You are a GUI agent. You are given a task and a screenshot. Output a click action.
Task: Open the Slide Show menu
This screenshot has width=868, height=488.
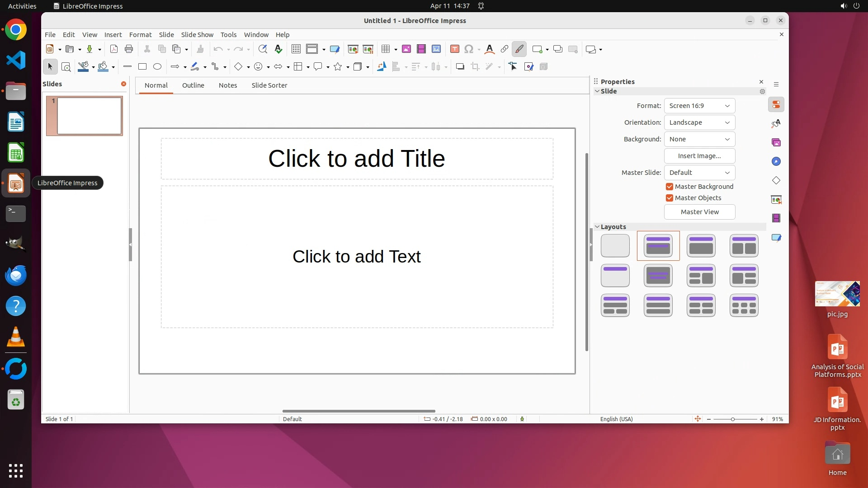click(197, 35)
